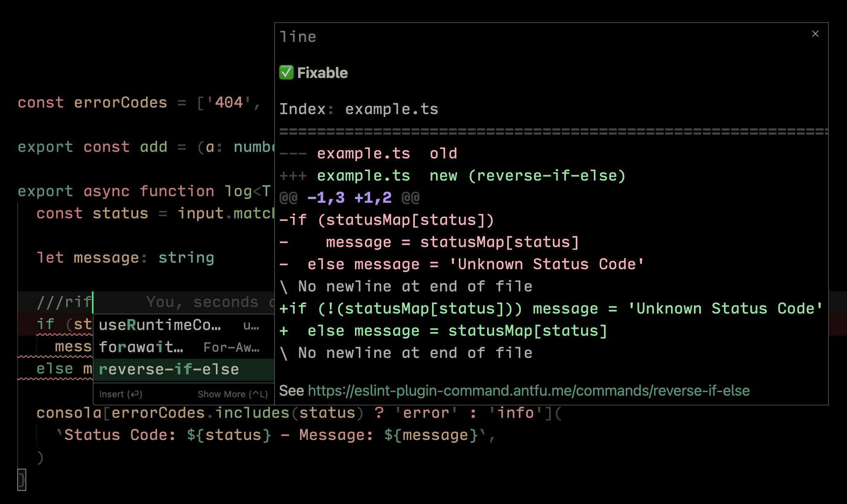Click the add function name
Viewport: 847px width, 504px height.
(x=153, y=147)
